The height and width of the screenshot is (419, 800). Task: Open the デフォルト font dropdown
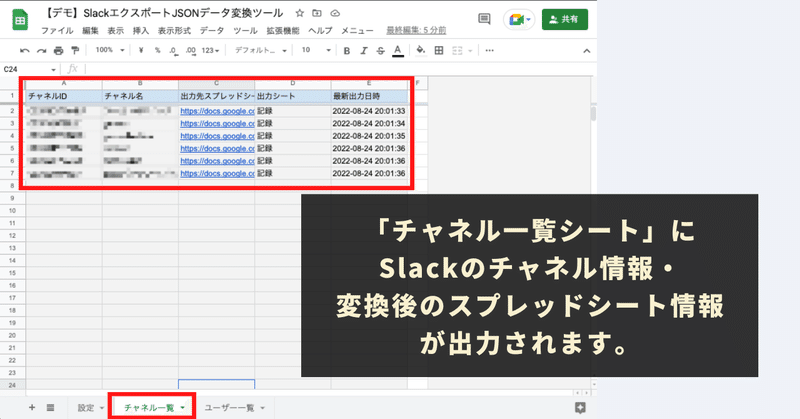pyautogui.click(x=260, y=50)
